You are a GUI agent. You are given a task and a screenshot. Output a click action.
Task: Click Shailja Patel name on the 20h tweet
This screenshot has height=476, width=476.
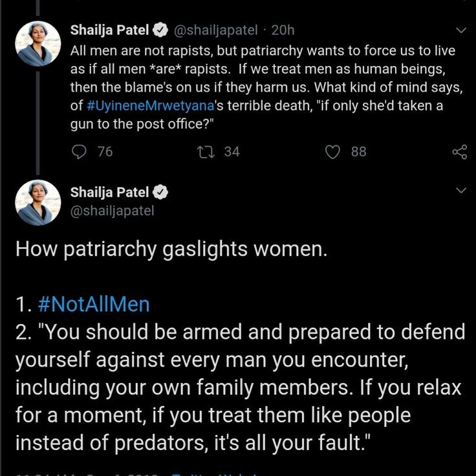point(110,30)
